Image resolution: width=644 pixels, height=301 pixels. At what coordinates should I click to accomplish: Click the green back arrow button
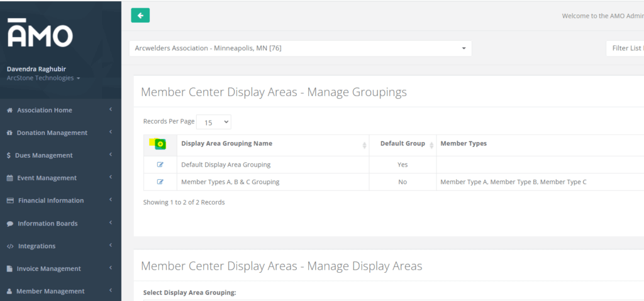[140, 16]
